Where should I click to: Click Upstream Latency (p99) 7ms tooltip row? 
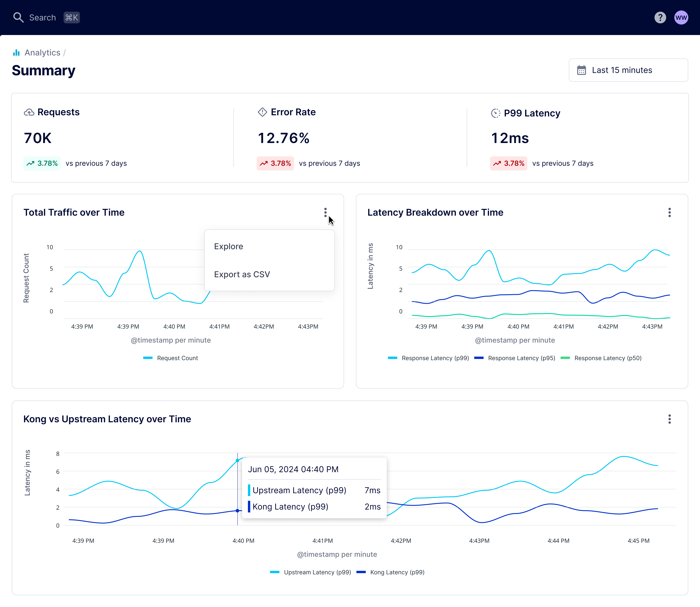coord(314,490)
